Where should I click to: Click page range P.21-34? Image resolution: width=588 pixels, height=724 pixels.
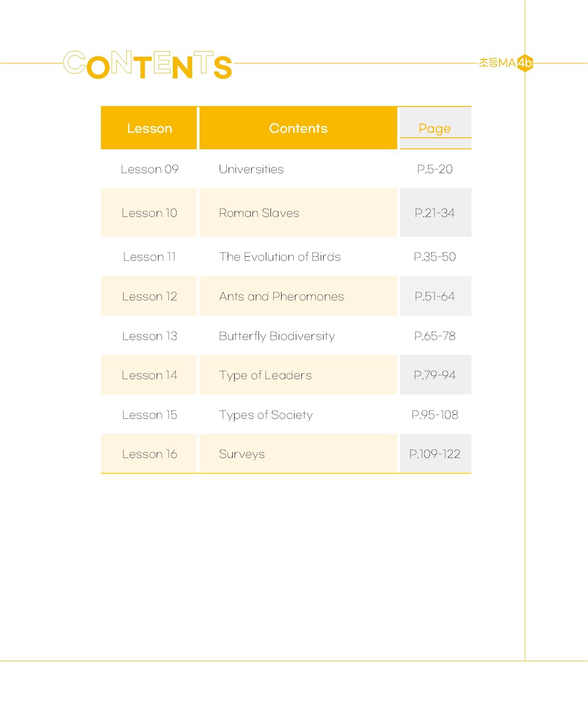click(435, 213)
